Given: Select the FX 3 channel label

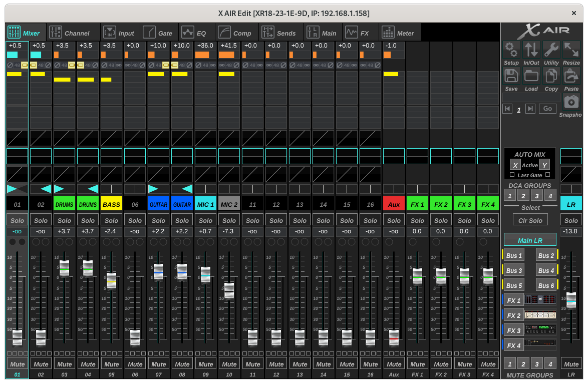Looking at the screenshot, I should click(x=464, y=204).
